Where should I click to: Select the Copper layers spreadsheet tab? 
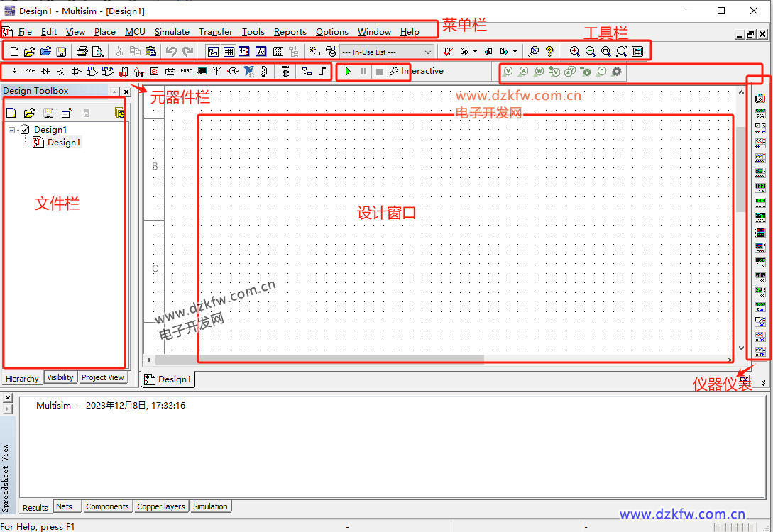coord(161,506)
